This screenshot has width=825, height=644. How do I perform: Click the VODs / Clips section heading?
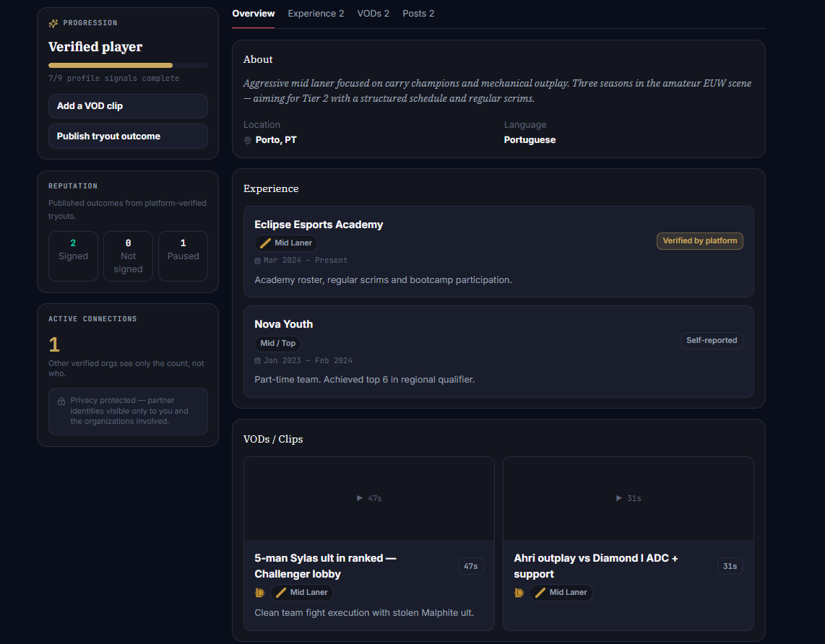[273, 439]
